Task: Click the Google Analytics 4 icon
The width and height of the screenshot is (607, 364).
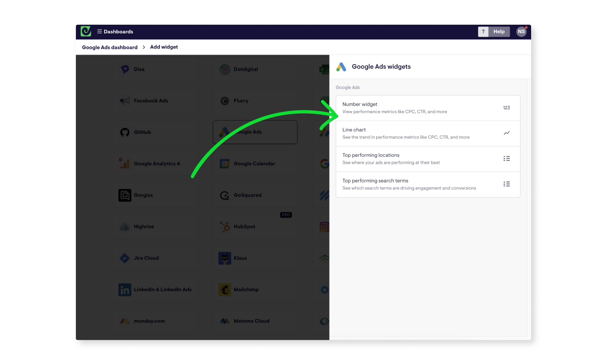Action: pos(125,163)
